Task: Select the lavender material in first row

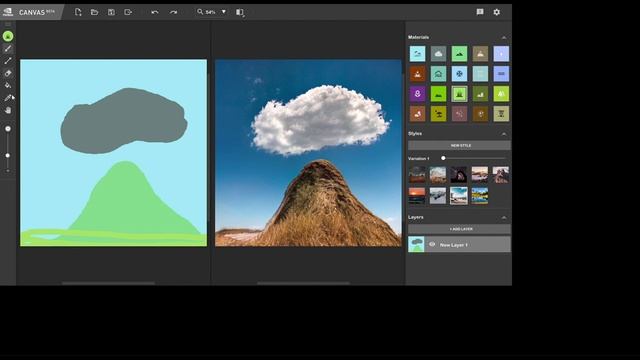Action: (x=501, y=54)
